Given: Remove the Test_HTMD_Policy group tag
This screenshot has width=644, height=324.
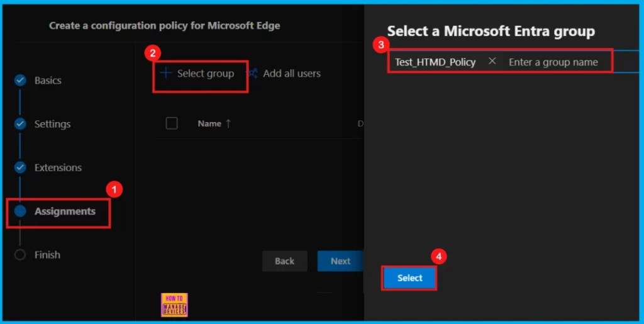Looking at the screenshot, I should (x=492, y=61).
